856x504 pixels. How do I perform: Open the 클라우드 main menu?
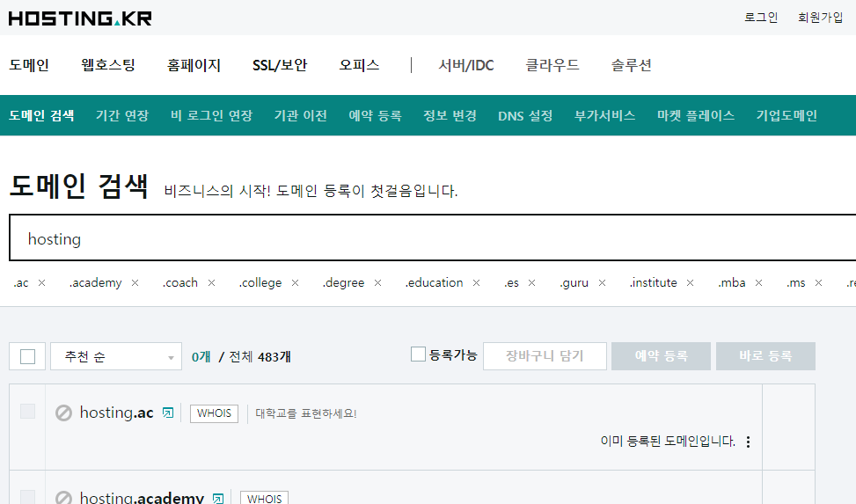point(552,65)
